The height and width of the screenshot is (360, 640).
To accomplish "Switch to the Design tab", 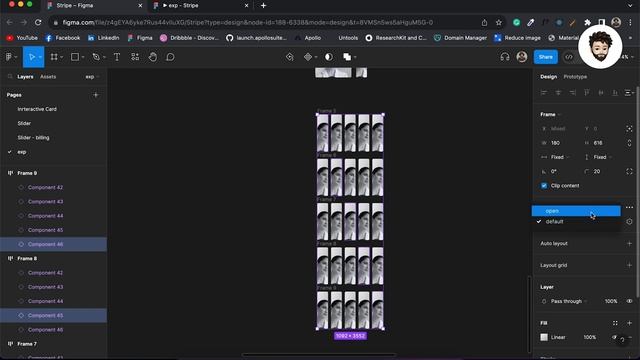I will tap(548, 77).
